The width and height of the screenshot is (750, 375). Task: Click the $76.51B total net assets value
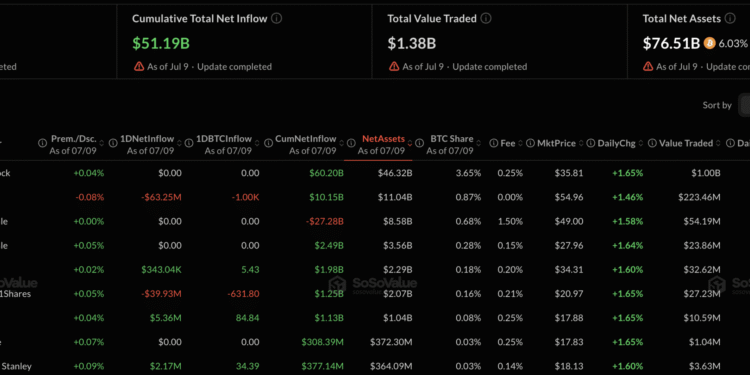(x=672, y=44)
